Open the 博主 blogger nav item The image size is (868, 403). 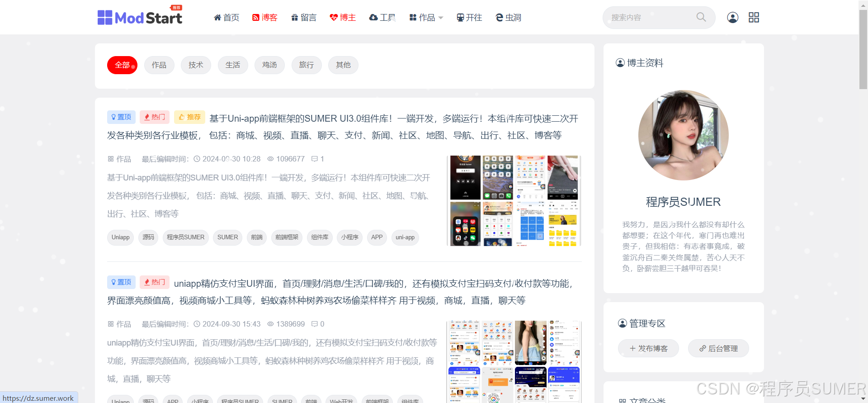point(343,17)
